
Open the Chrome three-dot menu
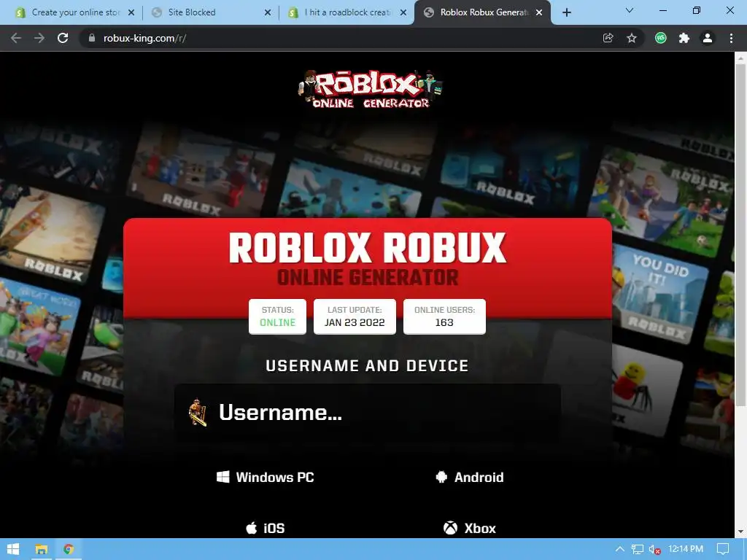tap(731, 38)
